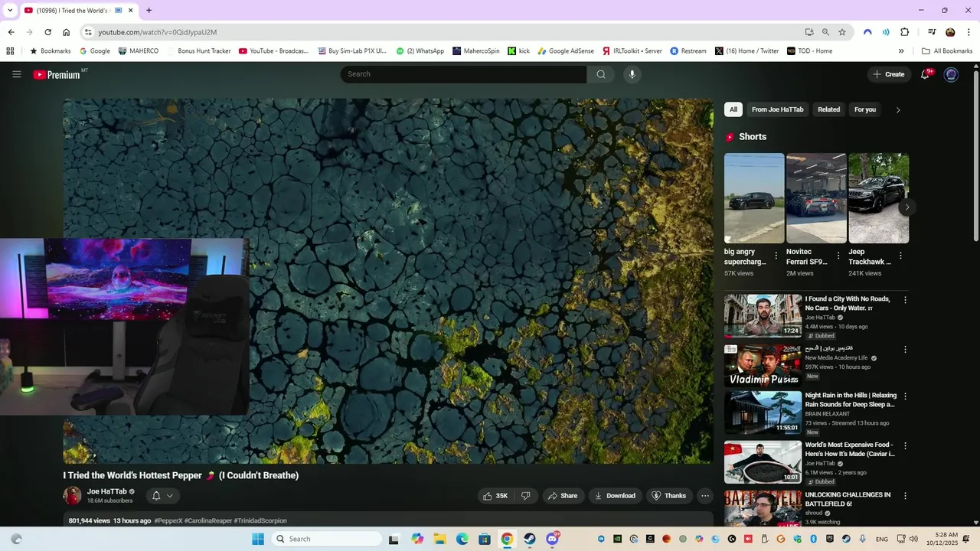Open more actions ellipsis under the video

coord(705,496)
